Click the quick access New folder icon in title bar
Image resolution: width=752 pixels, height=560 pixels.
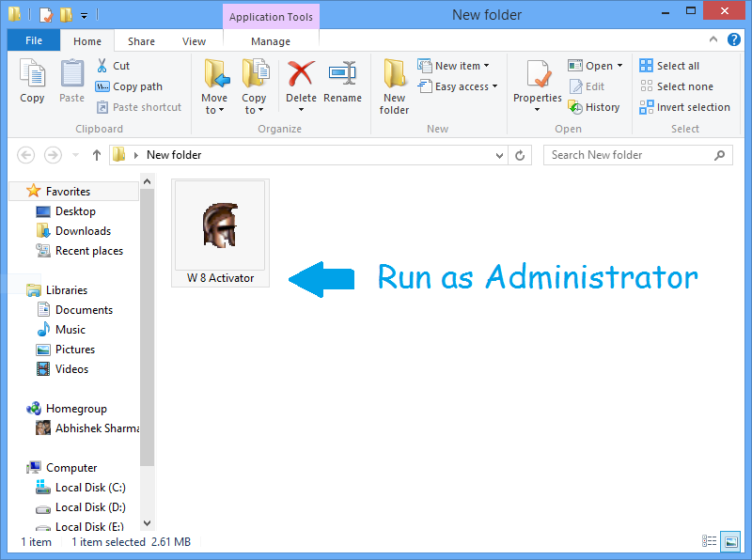coord(66,15)
